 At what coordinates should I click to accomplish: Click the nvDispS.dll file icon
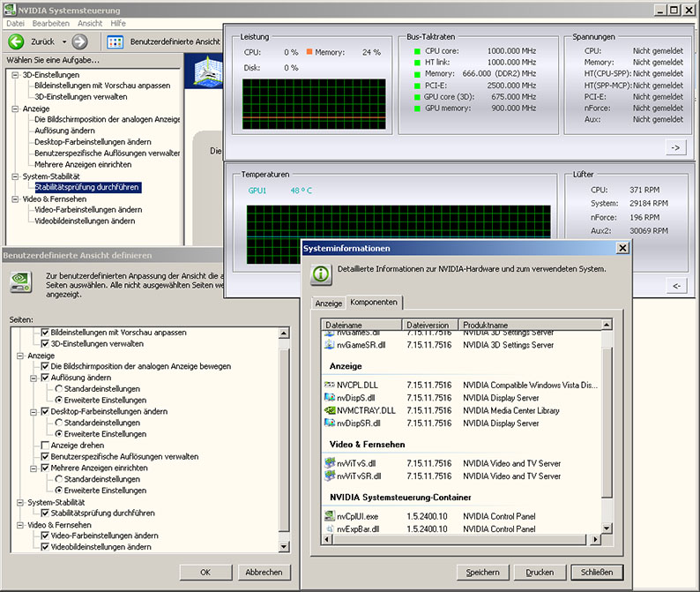(330, 397)
